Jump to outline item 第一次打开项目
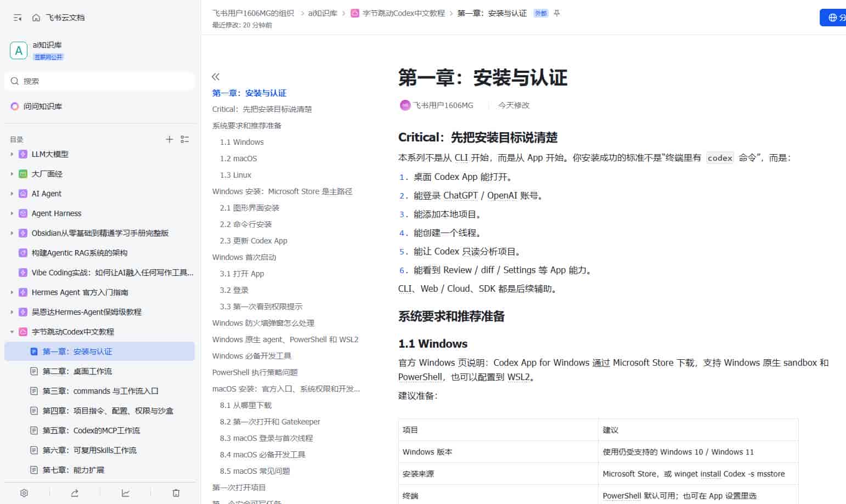 (239, 488)
